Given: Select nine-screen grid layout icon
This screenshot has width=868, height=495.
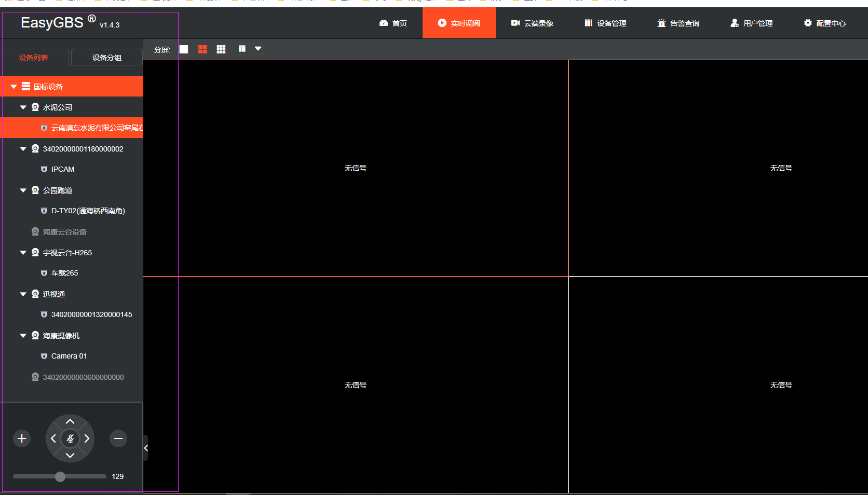Looking at the screenshot, I should tap(221, 49).
